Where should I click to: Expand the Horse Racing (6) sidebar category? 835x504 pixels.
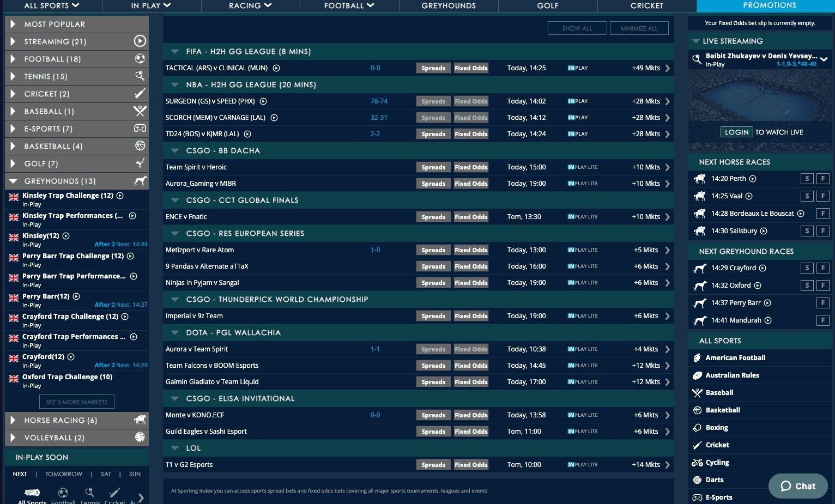pyautogui.click(x=13, y=420)
